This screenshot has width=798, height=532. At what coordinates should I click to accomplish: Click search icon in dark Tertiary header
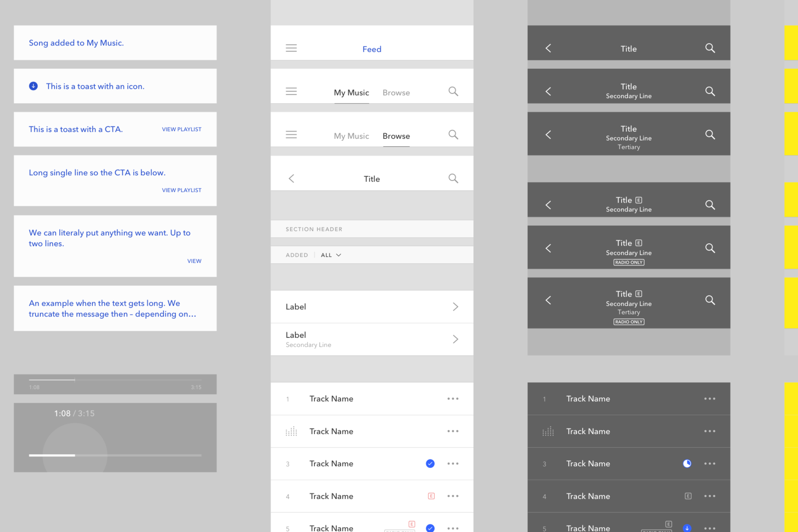pos(710,135)
